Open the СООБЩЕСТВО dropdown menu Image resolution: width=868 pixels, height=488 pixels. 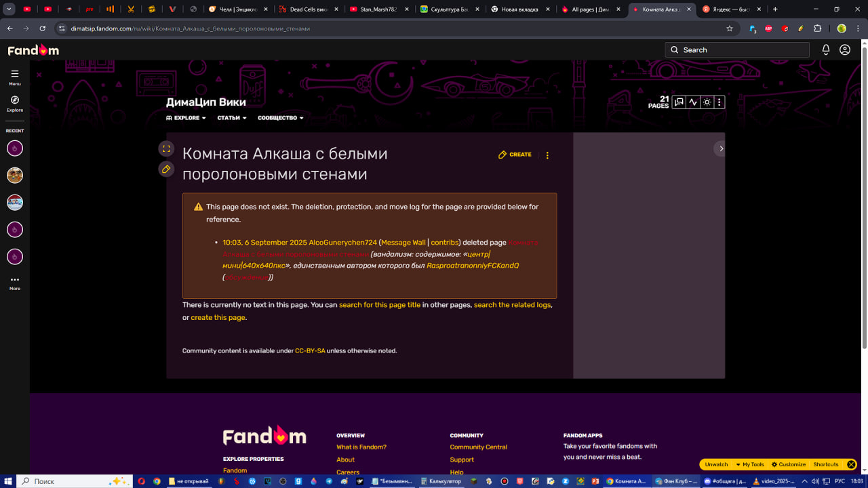click(x=281, y=118)
